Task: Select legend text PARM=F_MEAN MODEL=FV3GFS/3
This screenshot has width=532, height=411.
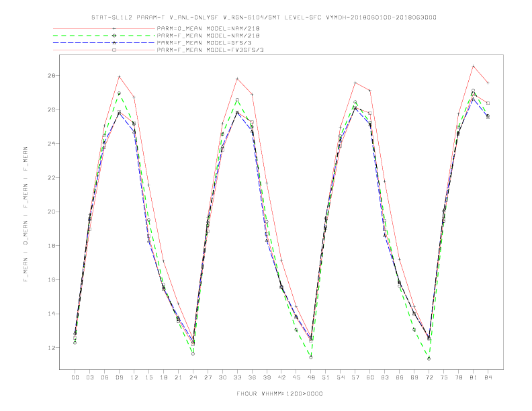Action: pyautogui.click(x=210, y=50)
